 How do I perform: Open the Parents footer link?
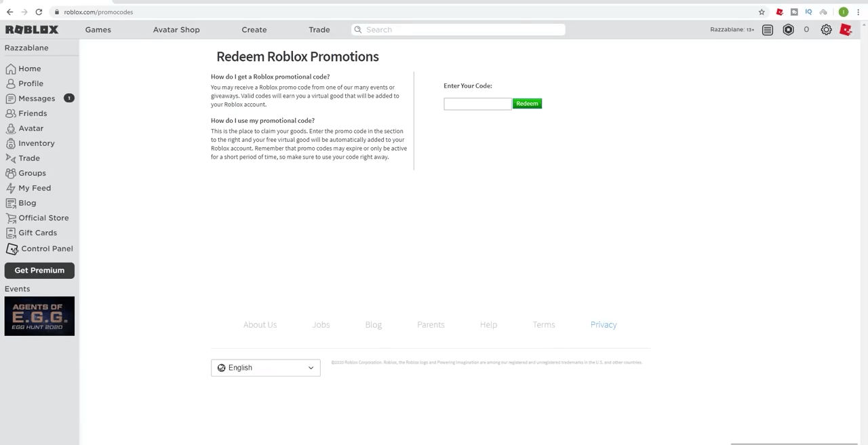431,325
